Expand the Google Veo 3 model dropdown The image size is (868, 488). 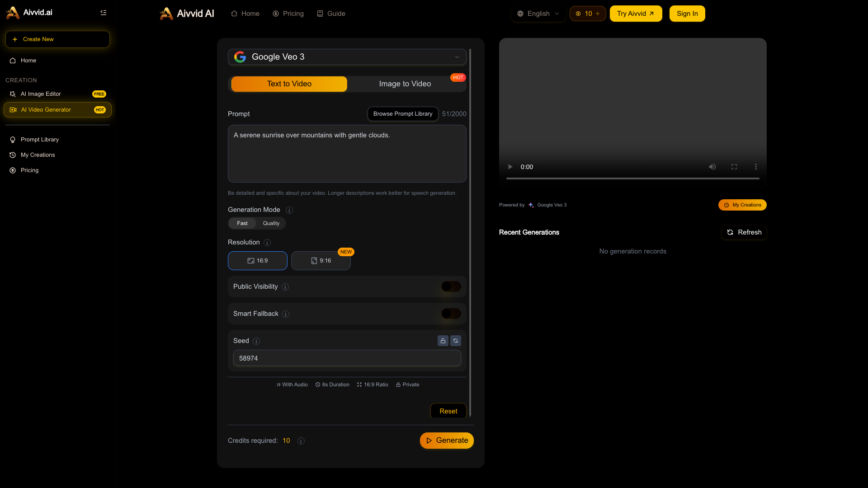(347, 57)
